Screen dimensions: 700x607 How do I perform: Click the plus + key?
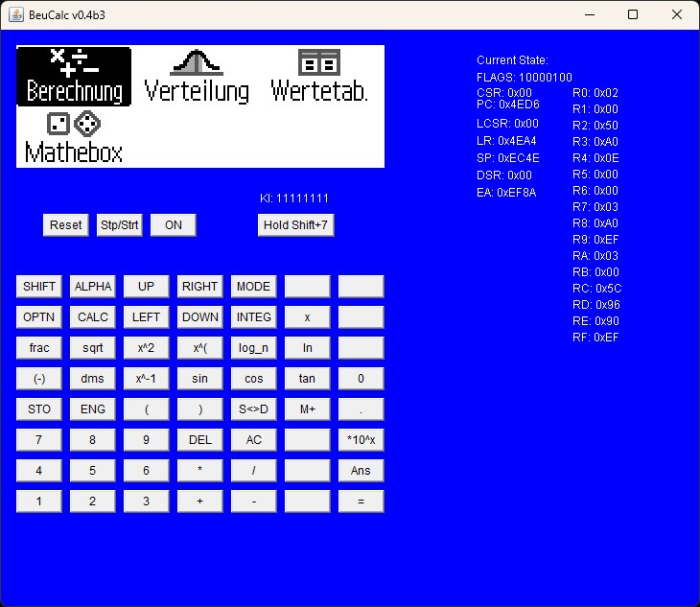click(199, 502)
